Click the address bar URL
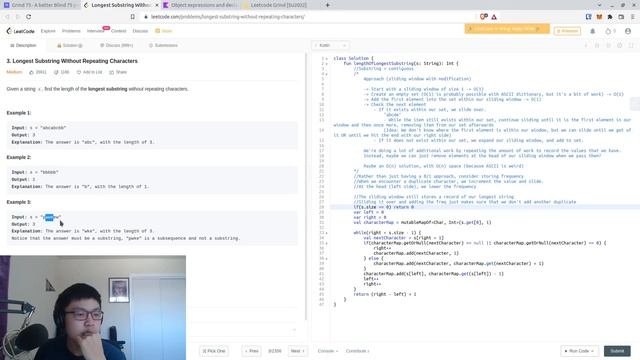This screenshot has height=360, width=640. tap(228, 17)
